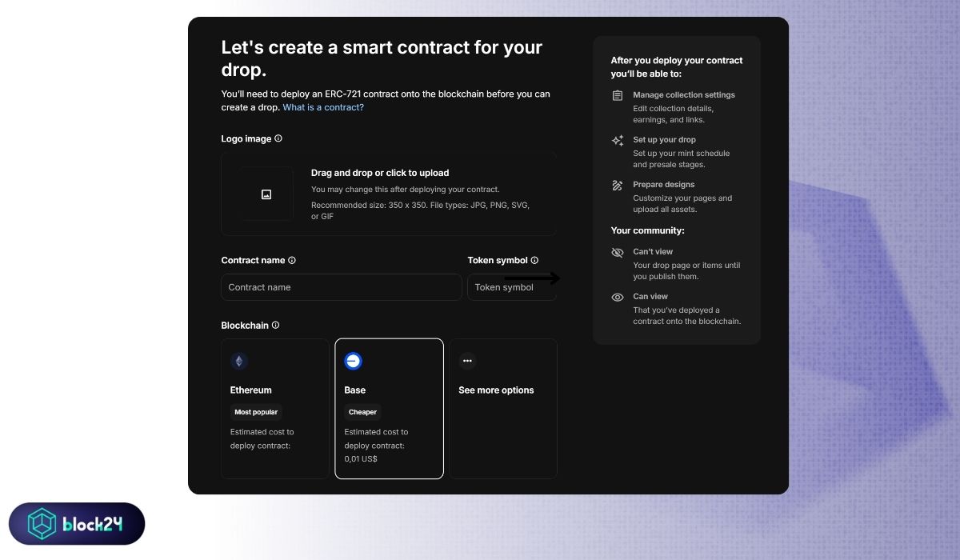Click the Manage collection settings clipboard icon
The height and width of the screenshot is (560, 960).
point(618,95)
